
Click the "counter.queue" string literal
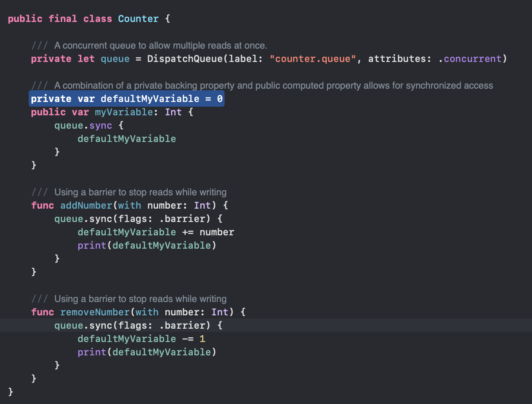tap(313, 59)
